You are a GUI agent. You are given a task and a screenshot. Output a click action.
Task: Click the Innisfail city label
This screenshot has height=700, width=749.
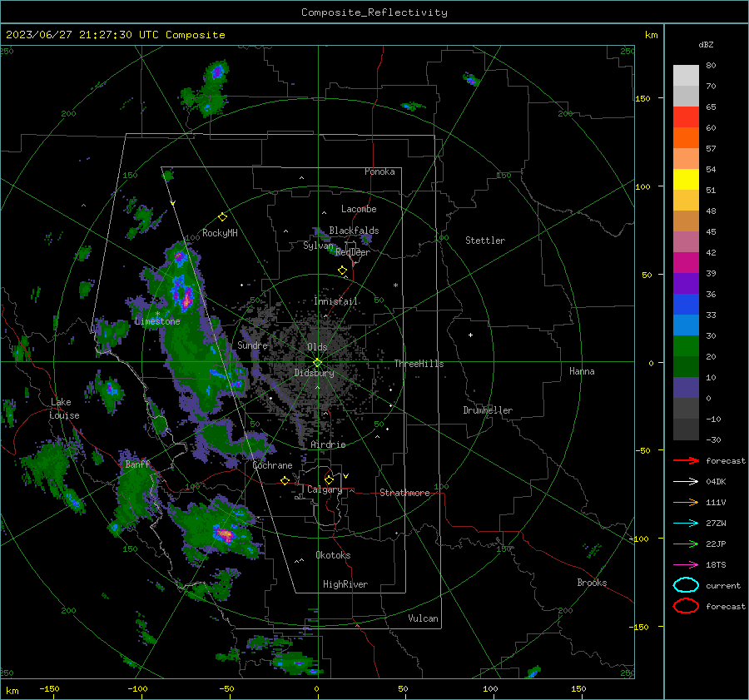[x=336, y=301]
